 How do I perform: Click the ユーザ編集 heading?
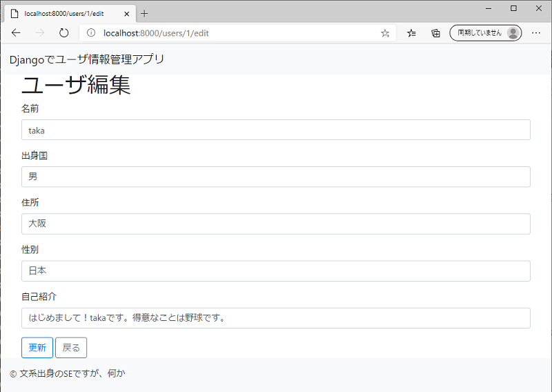[76, 85]
